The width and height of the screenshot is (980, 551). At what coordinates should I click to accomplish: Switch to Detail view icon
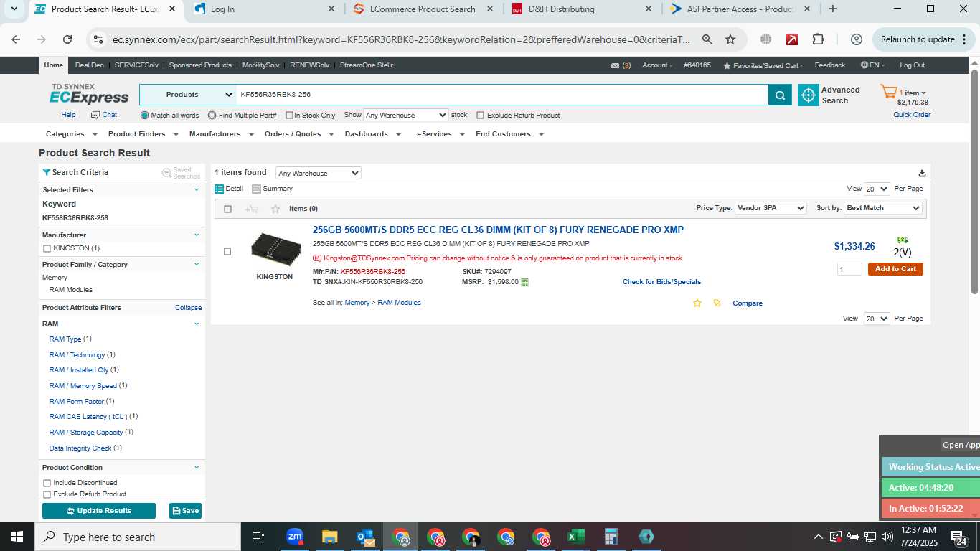pos(220,189)
